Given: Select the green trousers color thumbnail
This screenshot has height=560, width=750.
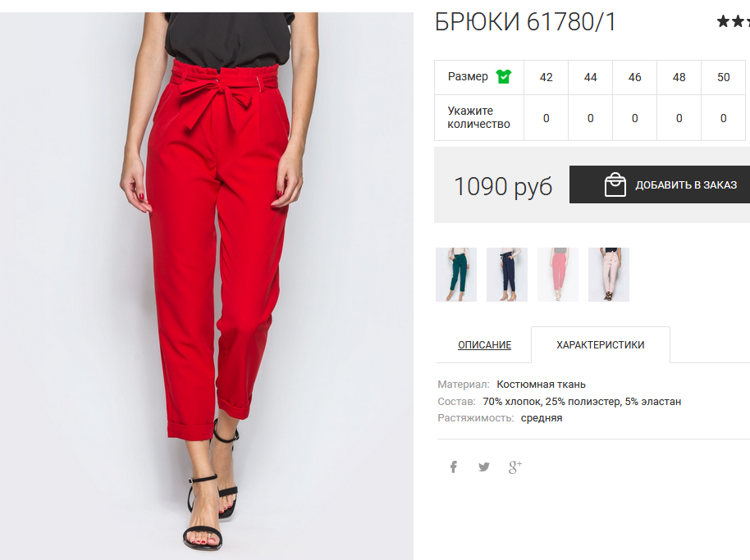Looking at the screenshot, I should click(x=456, y=275).
